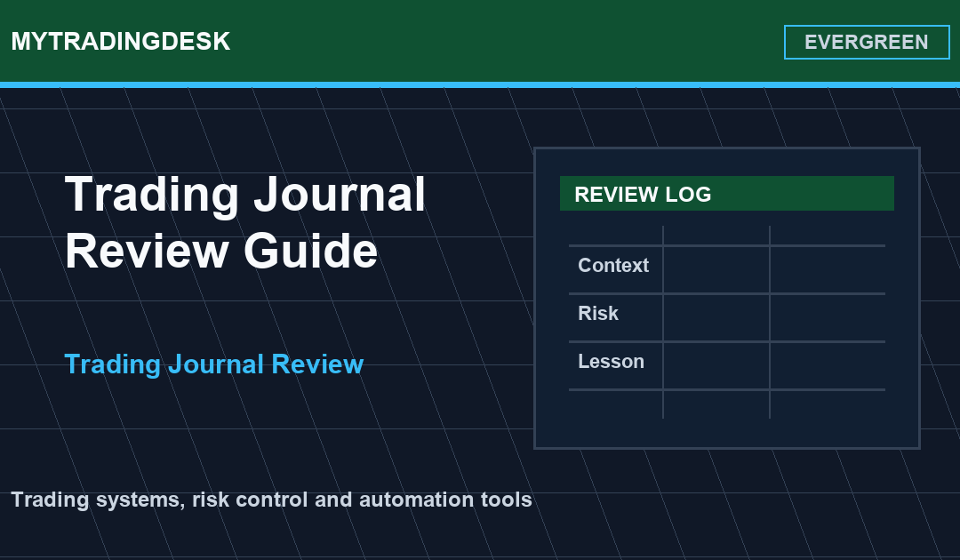Select the Risk row label
The image size is (960, 560).
click(x=598, y=314)
